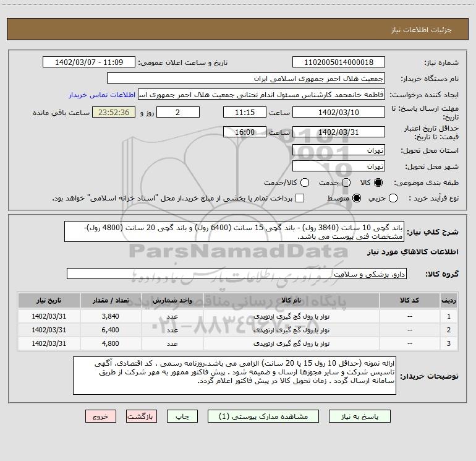Click the استان محل تحویل field
Screen dimensions: 476x461
tap(339, 150)
